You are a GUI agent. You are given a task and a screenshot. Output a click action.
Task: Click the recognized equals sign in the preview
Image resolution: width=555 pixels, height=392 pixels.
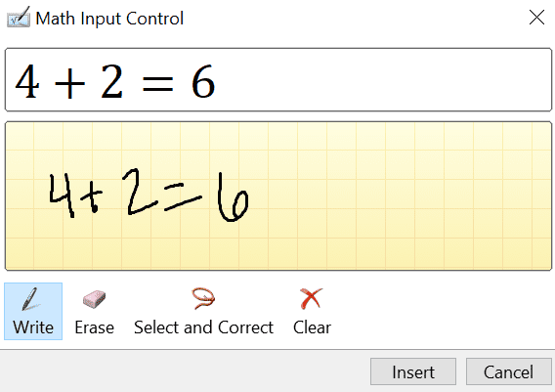157,84
